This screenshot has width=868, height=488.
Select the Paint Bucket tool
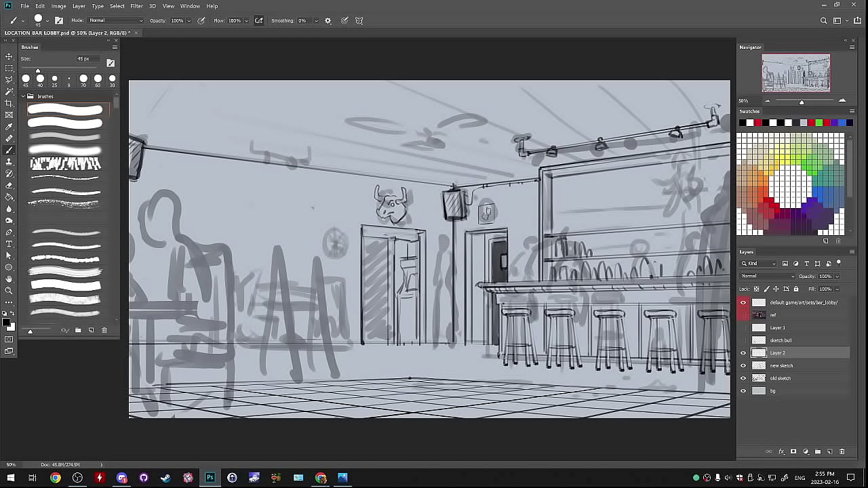coord(9,197)
